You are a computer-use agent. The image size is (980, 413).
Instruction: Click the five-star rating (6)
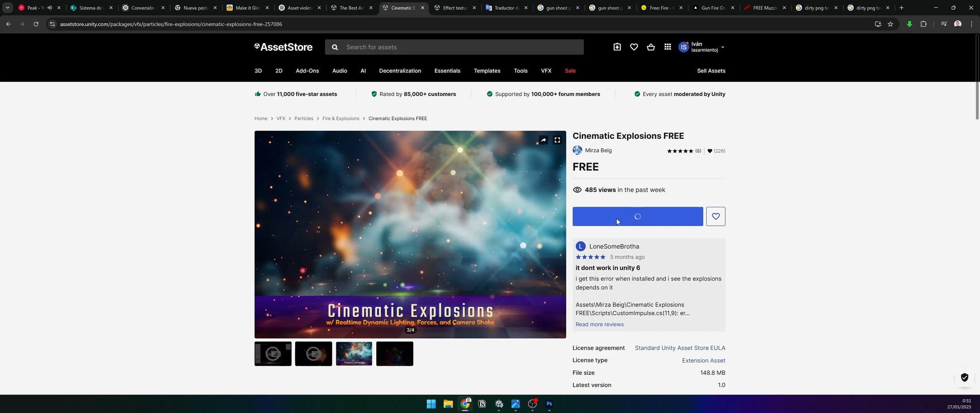pos(684,151)
